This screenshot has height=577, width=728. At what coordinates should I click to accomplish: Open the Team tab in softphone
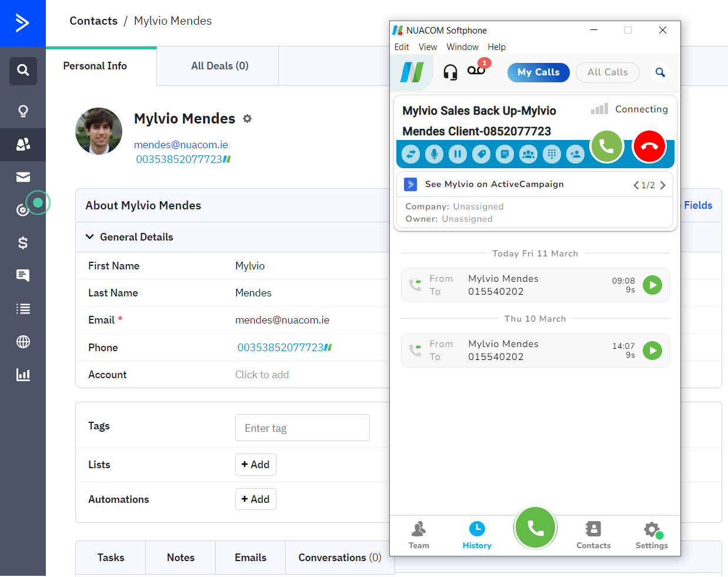[419, 535]
